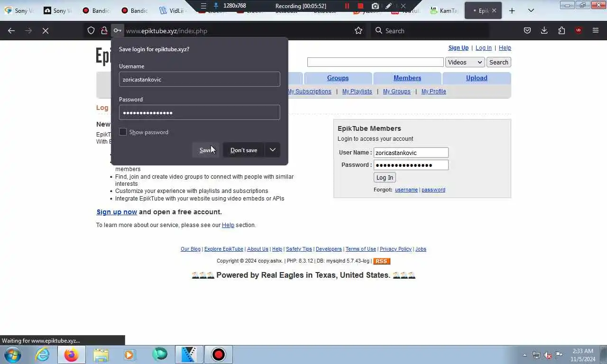Viewport: 607px width, 364px height.
Task: Click the forgot password link
Action: (x=433, y=190)
